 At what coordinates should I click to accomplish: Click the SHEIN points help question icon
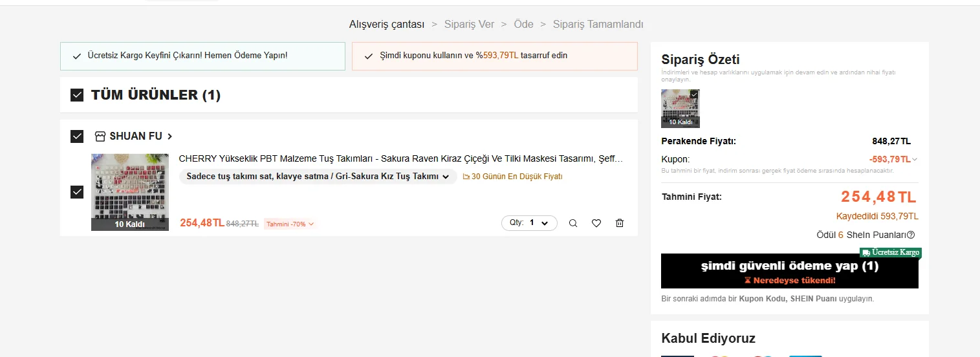pos(911,235)
